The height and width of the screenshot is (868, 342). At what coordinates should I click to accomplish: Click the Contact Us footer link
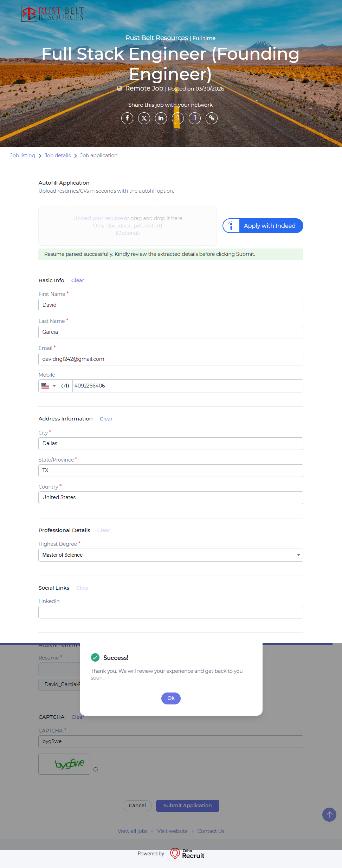211,831
